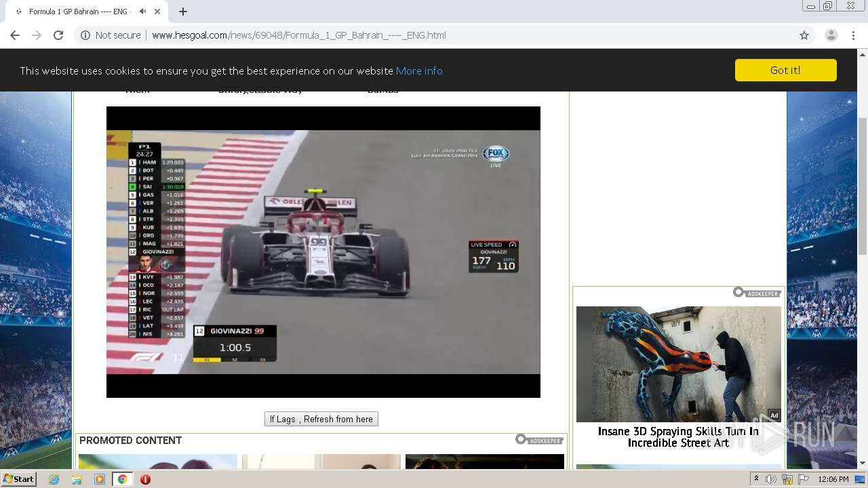This screenshot has width=868, height=488.
Task: Open Chrome three-dot menu
Action: 853,35
